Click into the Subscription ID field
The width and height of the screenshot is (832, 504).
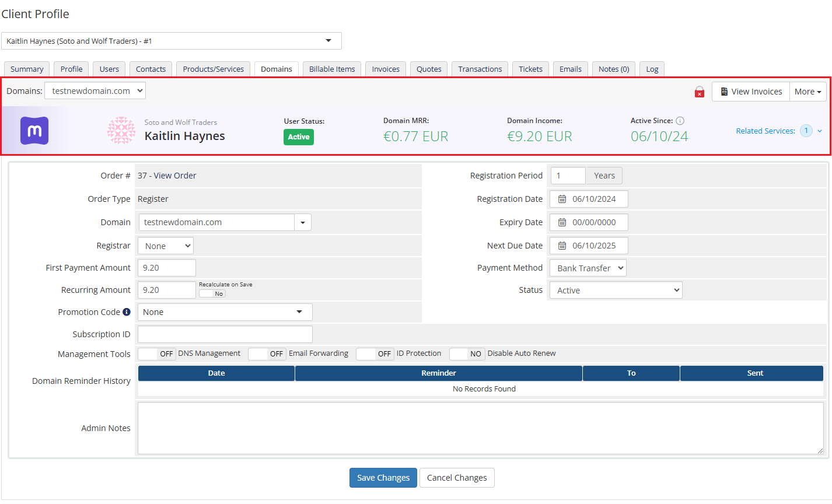225,334
